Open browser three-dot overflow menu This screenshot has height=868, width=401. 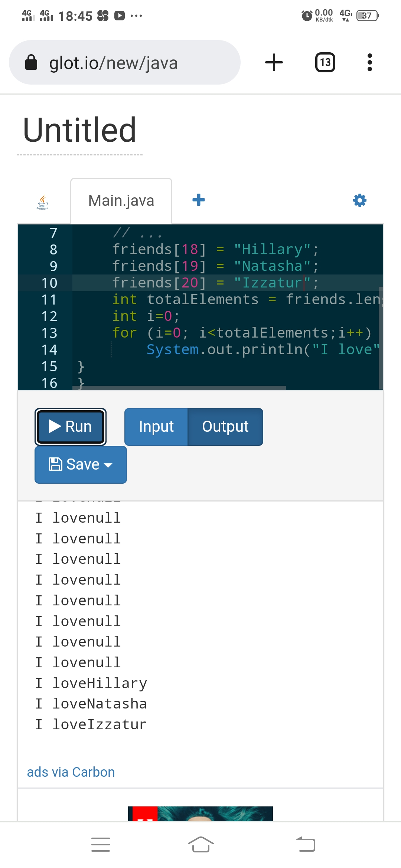click(x=369, y=62)
